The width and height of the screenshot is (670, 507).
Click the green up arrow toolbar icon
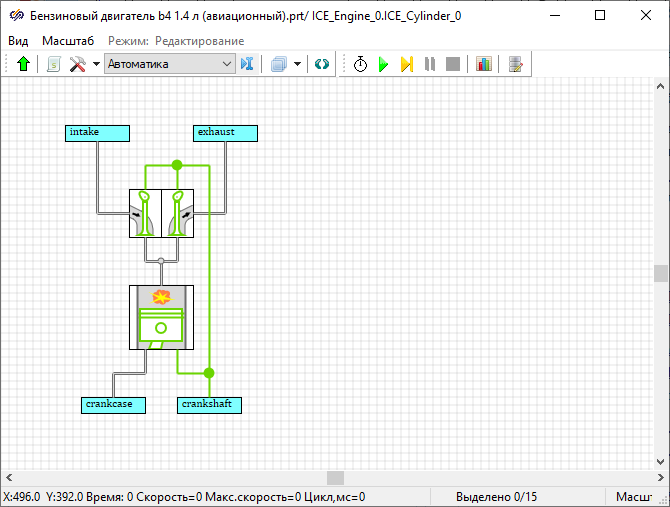pos(24,64)
